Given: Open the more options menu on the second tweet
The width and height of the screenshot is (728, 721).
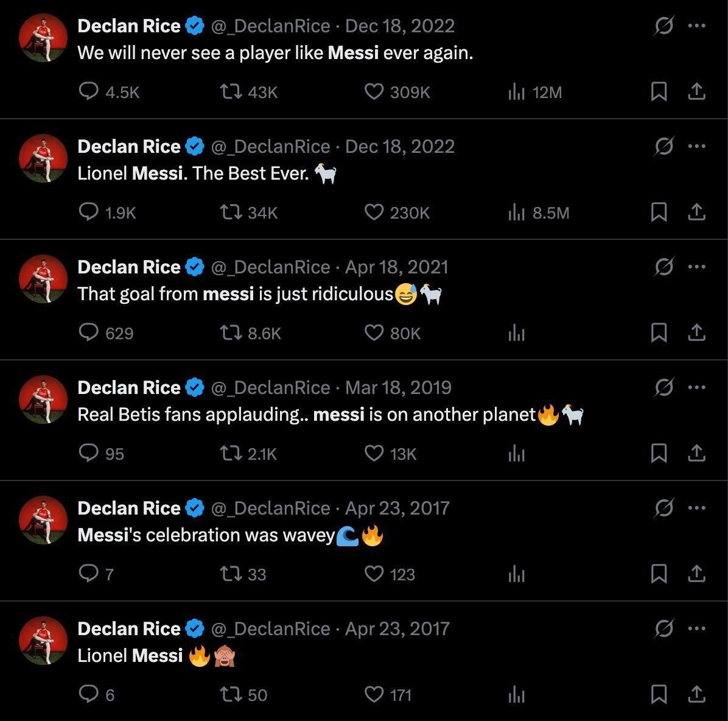Looking at the screenshot, I should coord(696,146).
